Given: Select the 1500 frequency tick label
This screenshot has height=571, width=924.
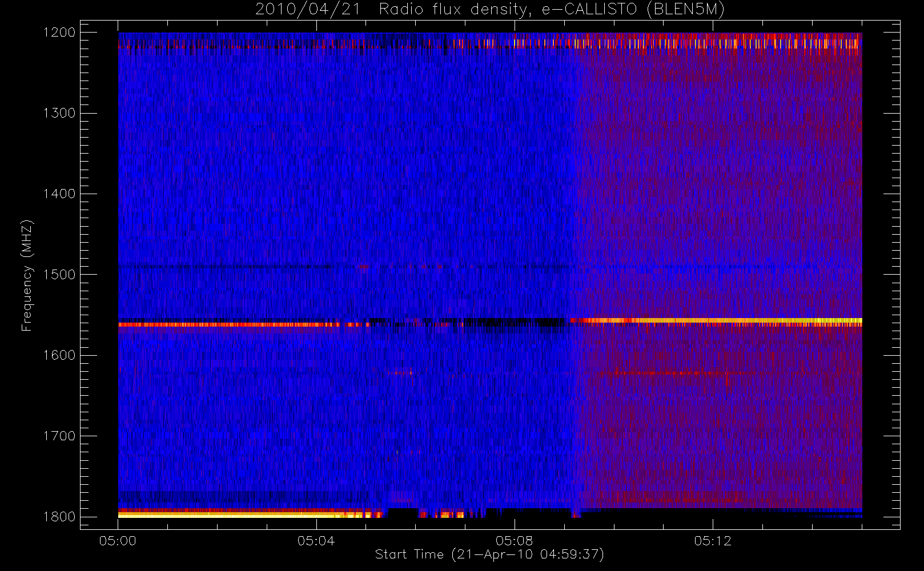Looking at the screenshot, I should (59, 275).
